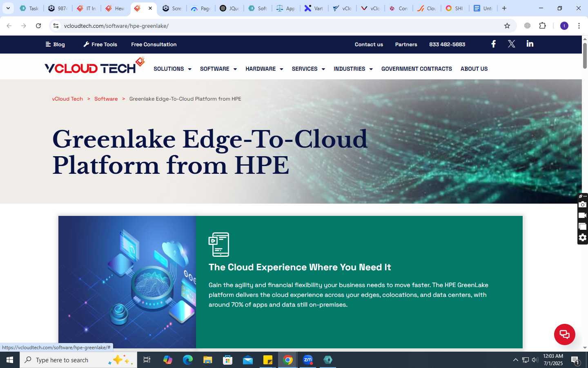The width and height of the screenshot is (588, 368).
Task: Open ABOUT US menu item
Action: [474, 69]
